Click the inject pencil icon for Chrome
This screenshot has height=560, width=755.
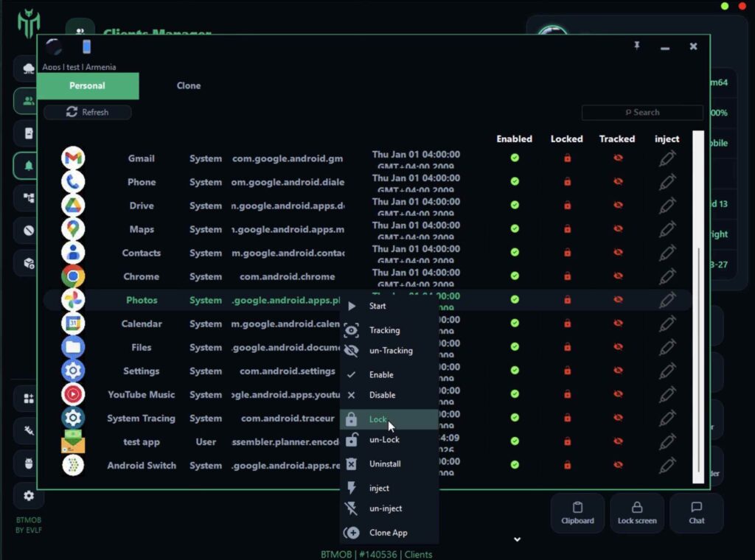[x=667, y=276]
